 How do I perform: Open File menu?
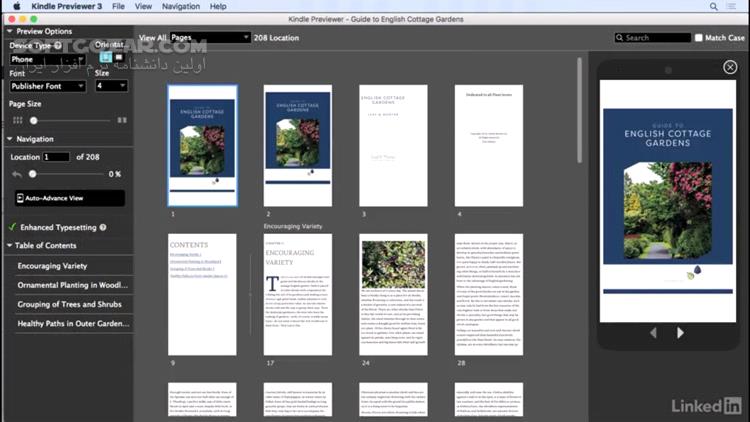point(118,6)
